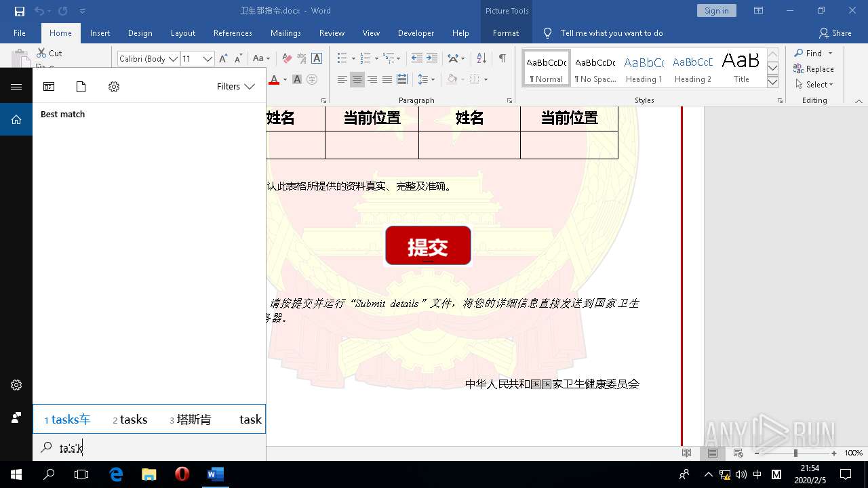Image resolution: width=868 pixels, height=488 pixels.
Task: Save the document with the floppy disk icon
Action: [x=20, y=11]
